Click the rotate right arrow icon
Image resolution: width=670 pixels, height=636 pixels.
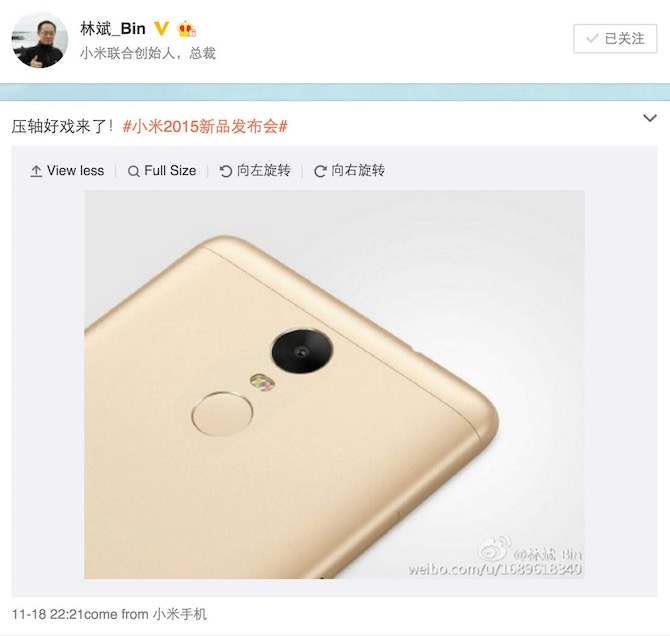[320, 171]
